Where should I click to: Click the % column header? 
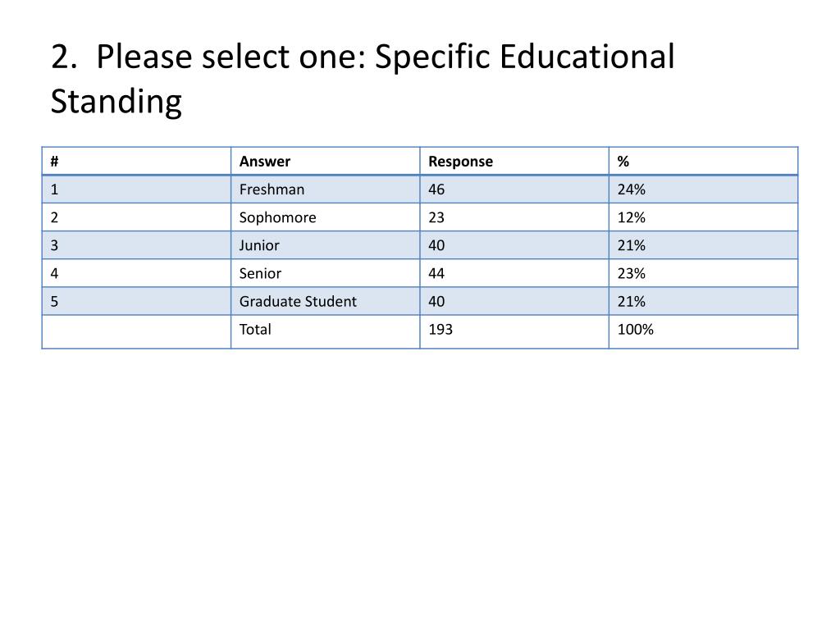703,162
